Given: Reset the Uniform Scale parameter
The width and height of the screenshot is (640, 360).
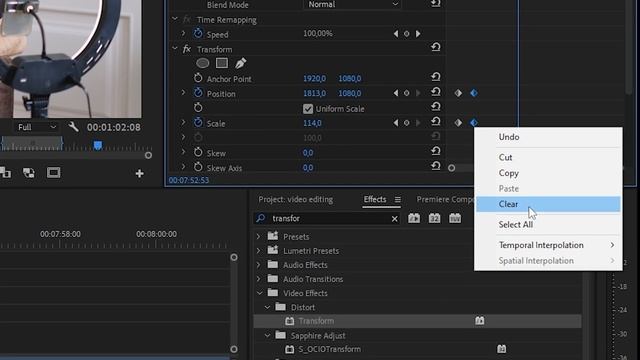Looking at the screenshot, I should pos(436,107).
